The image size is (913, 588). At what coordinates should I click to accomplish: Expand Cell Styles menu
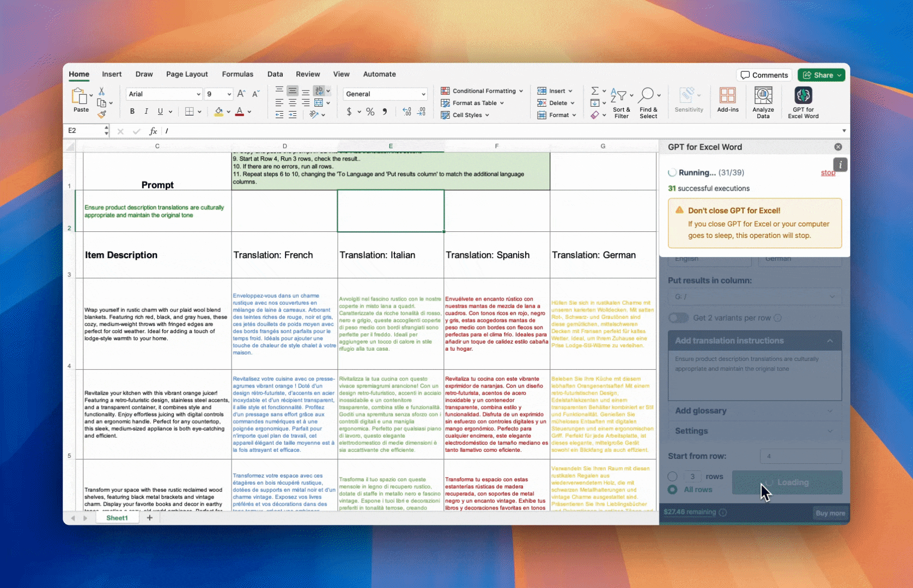tap(465, 115)
